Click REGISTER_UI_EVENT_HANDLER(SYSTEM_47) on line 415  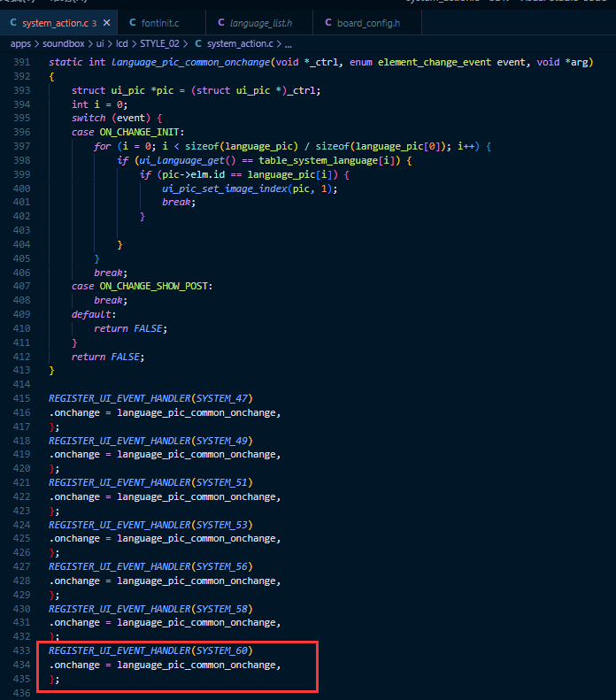click(x=150, y=398)
